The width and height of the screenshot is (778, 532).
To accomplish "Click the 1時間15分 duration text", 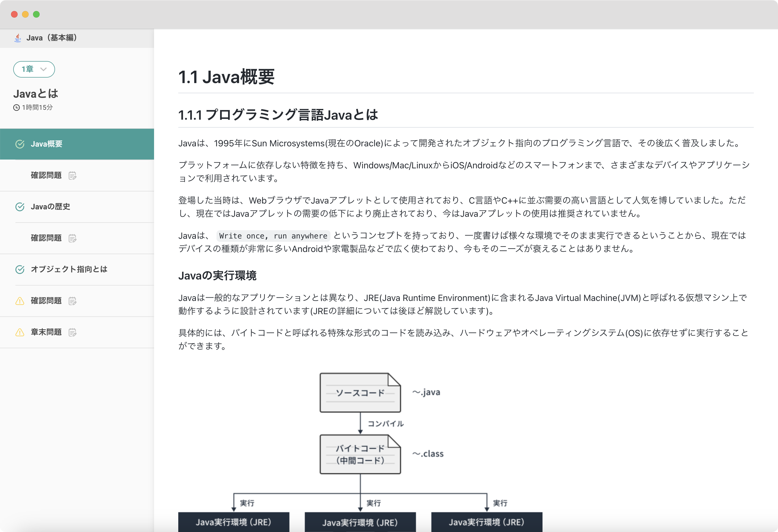I will [x=37, y=108].
